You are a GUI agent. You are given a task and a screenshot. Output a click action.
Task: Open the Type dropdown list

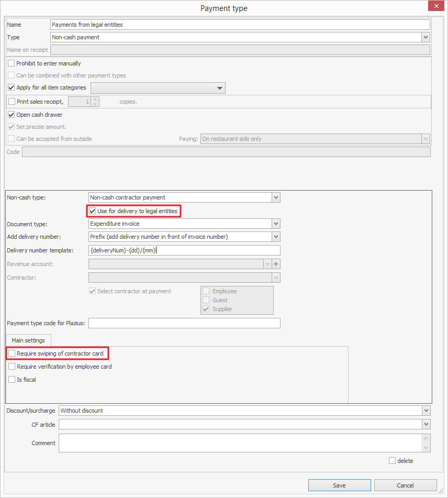pyautogui.click(x=425, y=37)
